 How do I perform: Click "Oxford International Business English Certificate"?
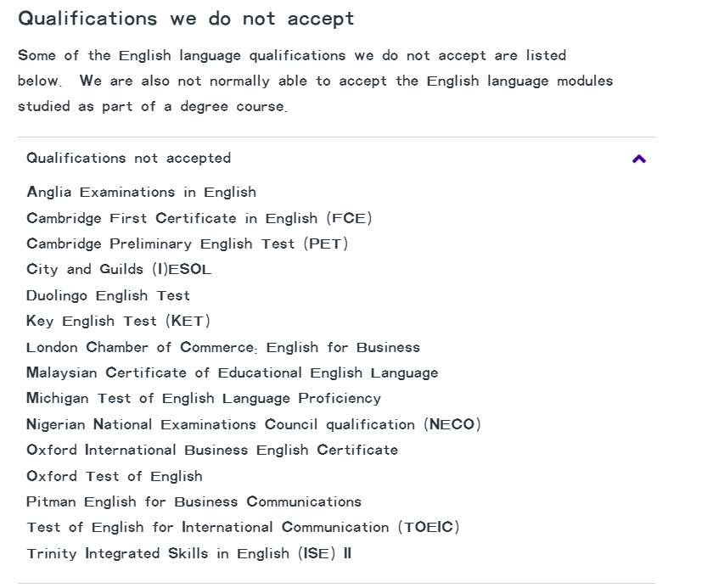click(212, 451)
